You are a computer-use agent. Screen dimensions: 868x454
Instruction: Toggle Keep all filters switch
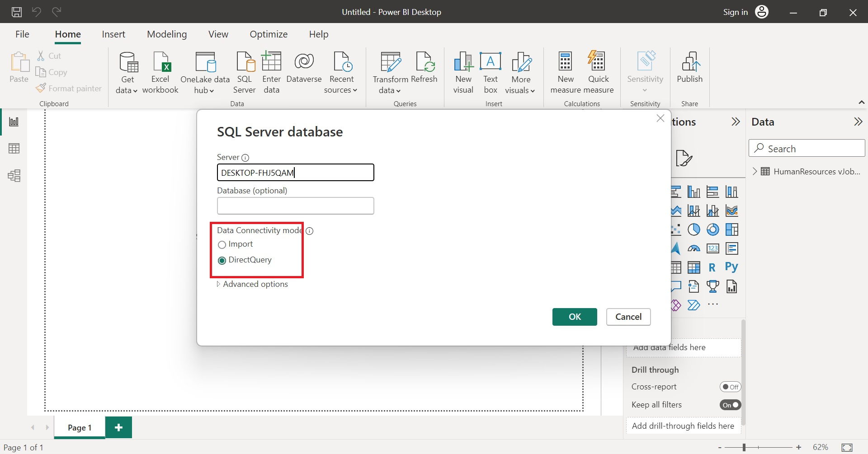730,405
